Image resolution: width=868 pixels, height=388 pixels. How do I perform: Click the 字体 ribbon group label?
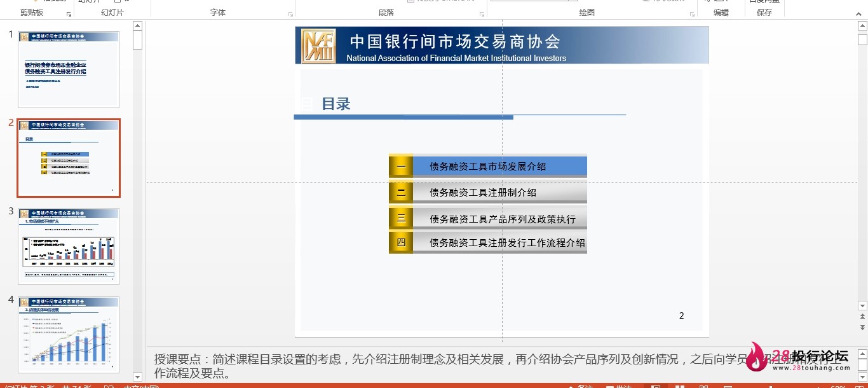click(x=218, y=13)
